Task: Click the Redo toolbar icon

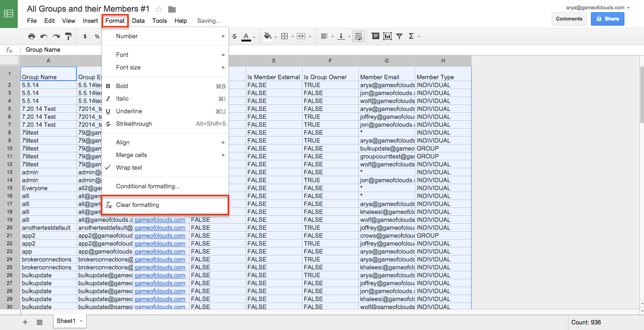Action: pos(56,36)
